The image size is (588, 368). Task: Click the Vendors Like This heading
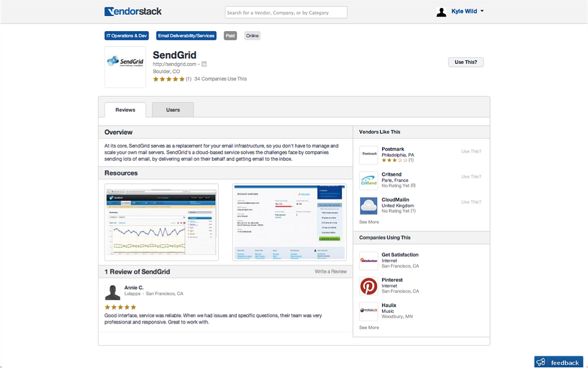coord(380,132)
